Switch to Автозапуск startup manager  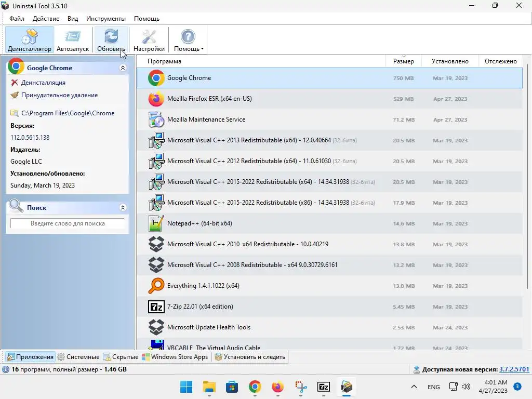pos(73,39)
